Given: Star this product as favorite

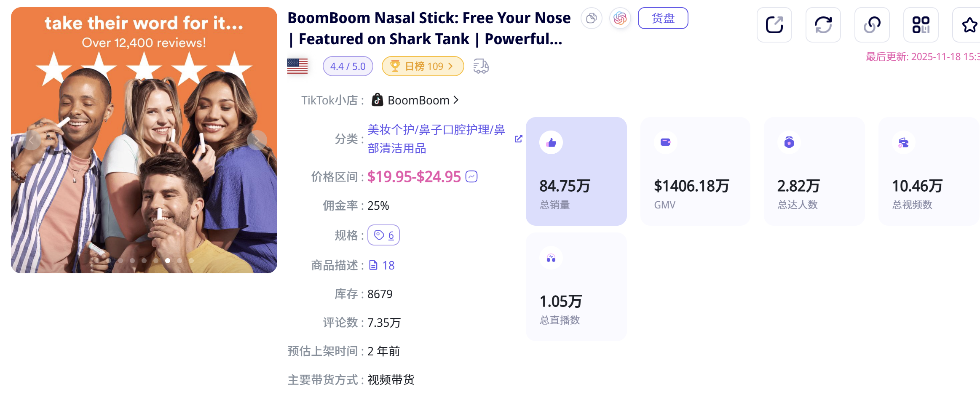Looking at the screenshot, I should pyautogui.click(x=970, y=25).
